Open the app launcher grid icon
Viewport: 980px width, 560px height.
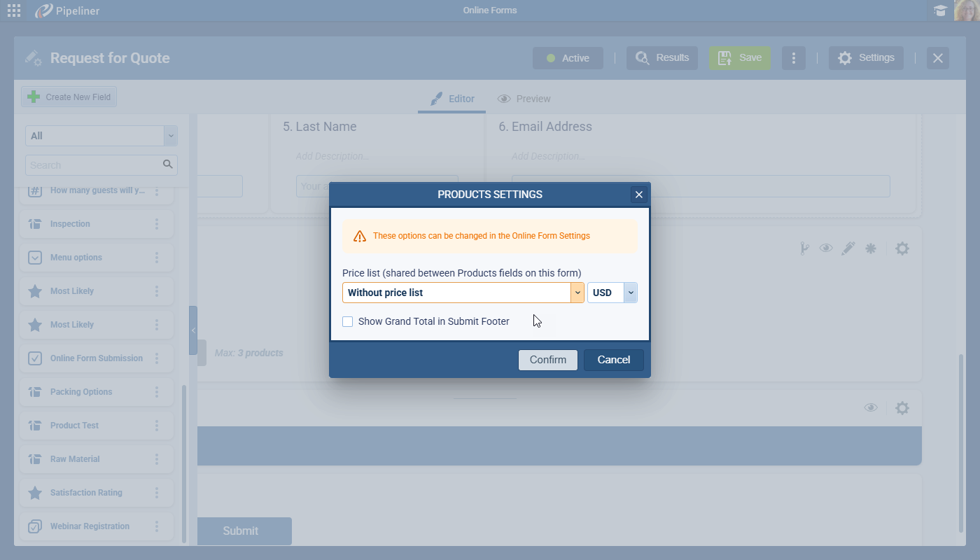13,10
